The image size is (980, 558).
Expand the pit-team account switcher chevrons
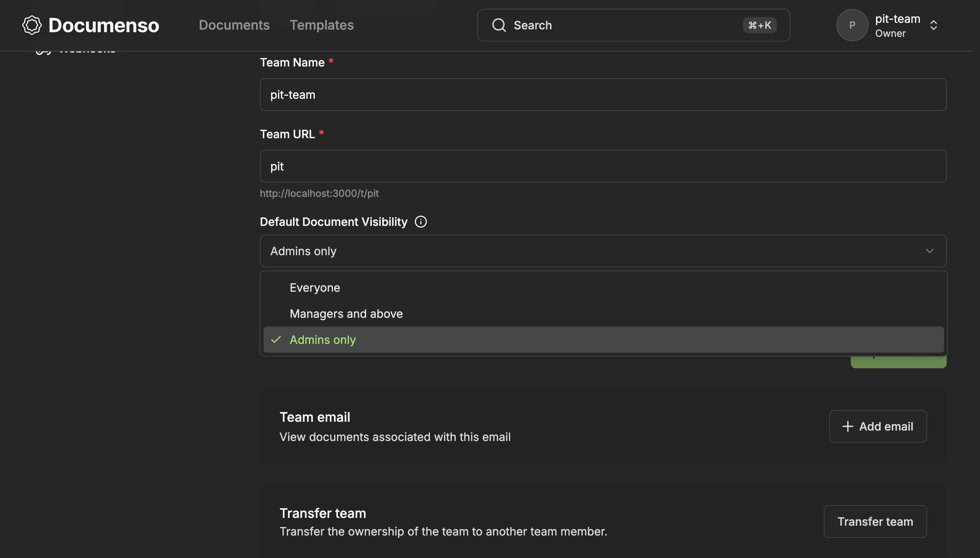(933, 25)
